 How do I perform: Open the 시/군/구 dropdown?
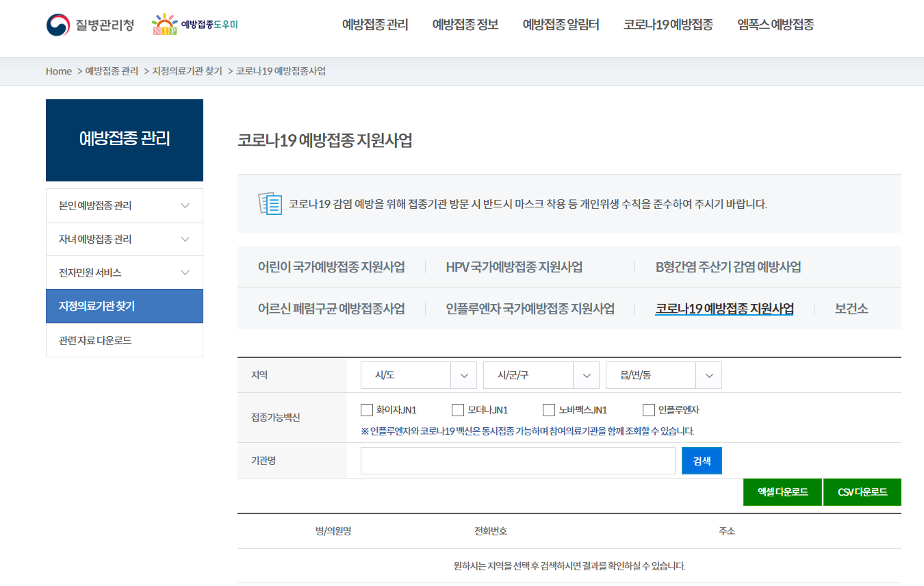541,374
